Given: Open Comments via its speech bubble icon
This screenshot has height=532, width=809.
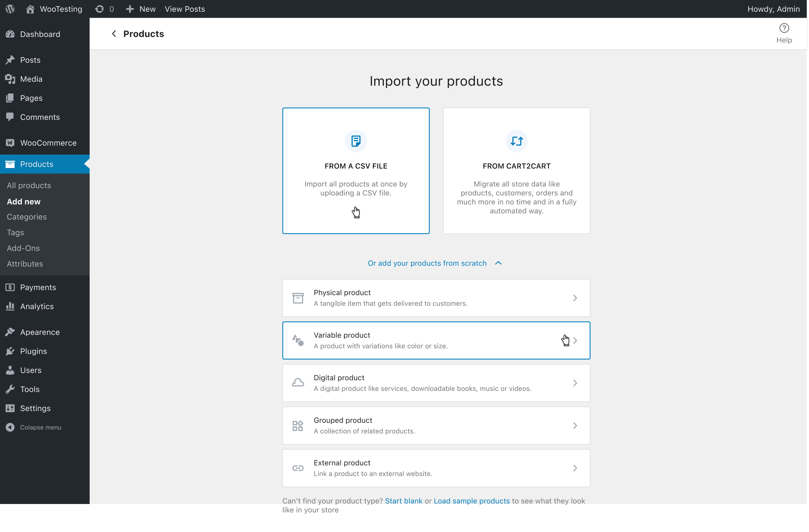Looking at the screenshot, I should pos(10,117).
